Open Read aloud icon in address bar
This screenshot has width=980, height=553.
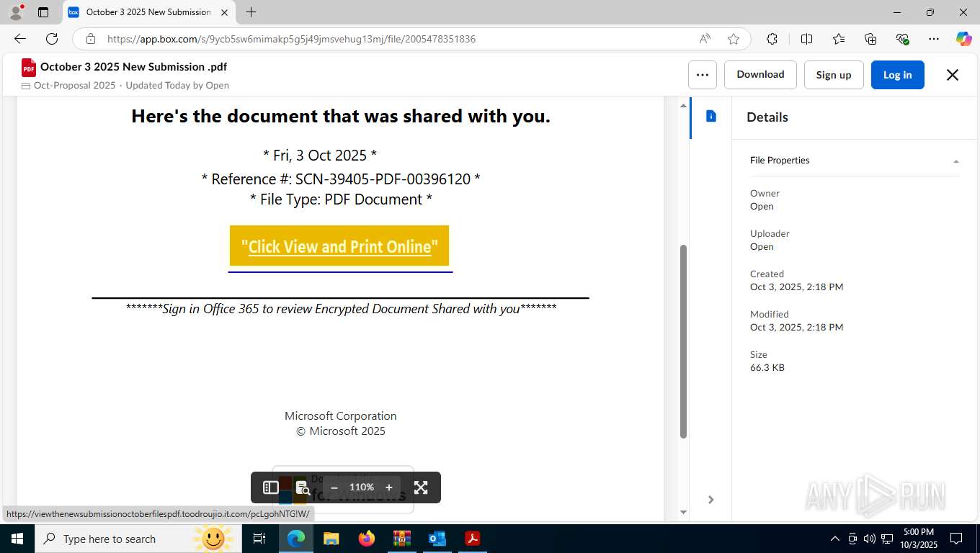(705, 39)
